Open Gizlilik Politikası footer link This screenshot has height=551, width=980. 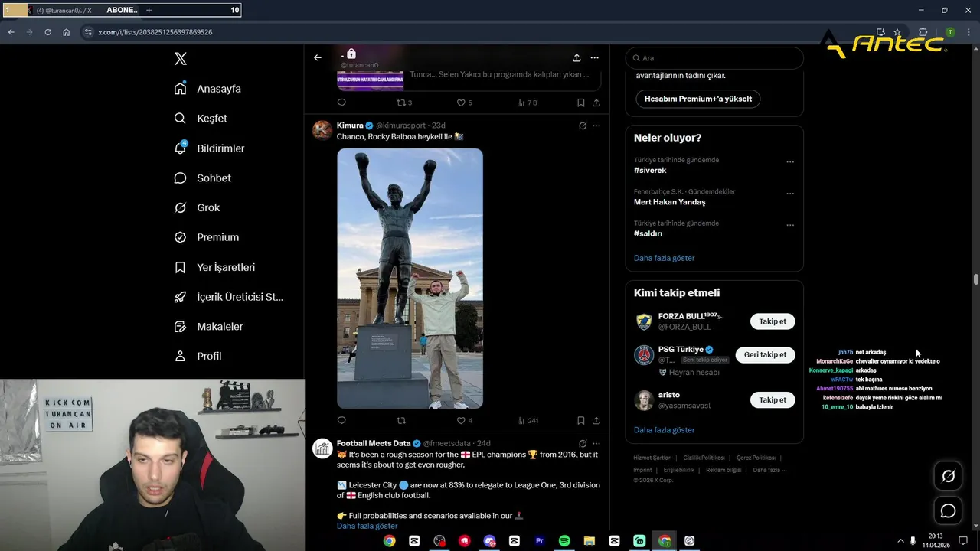(x=704, y=458)
